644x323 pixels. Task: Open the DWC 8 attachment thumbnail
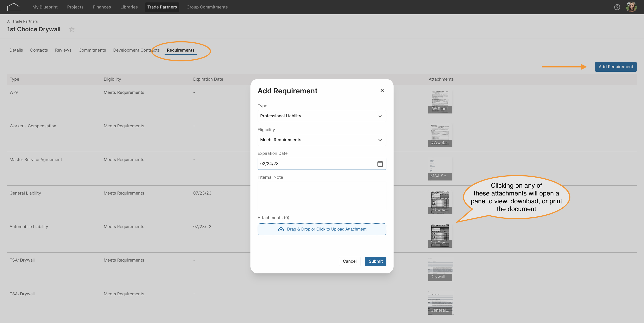440,135
